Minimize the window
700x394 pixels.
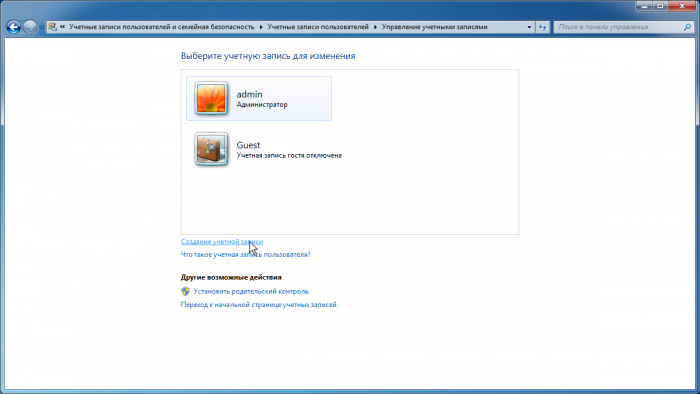pos(644,6)
